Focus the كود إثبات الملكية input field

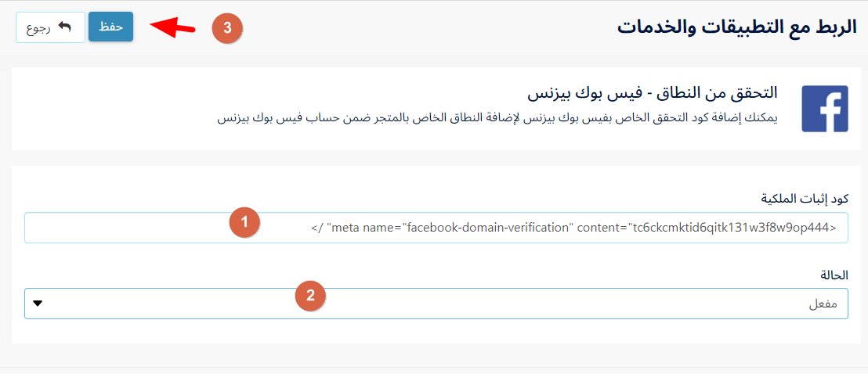pyautogui.click(x=436, y=228)
